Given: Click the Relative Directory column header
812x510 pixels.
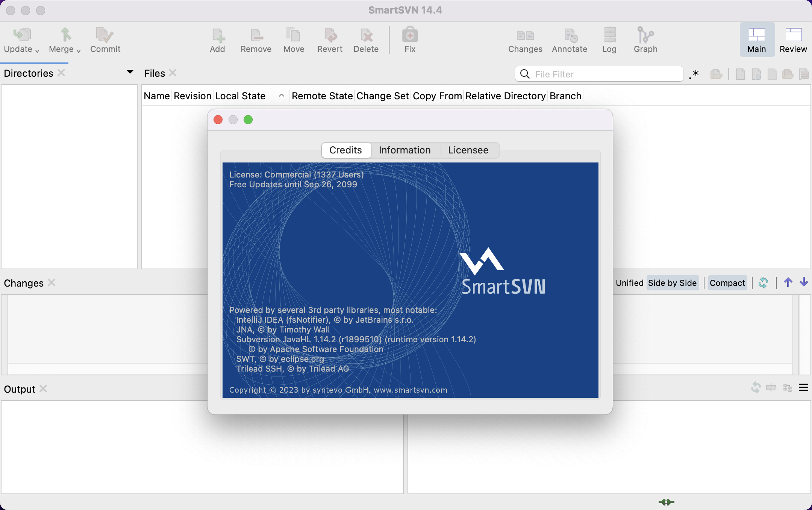Looking at the screenshot, I should 505,96.
